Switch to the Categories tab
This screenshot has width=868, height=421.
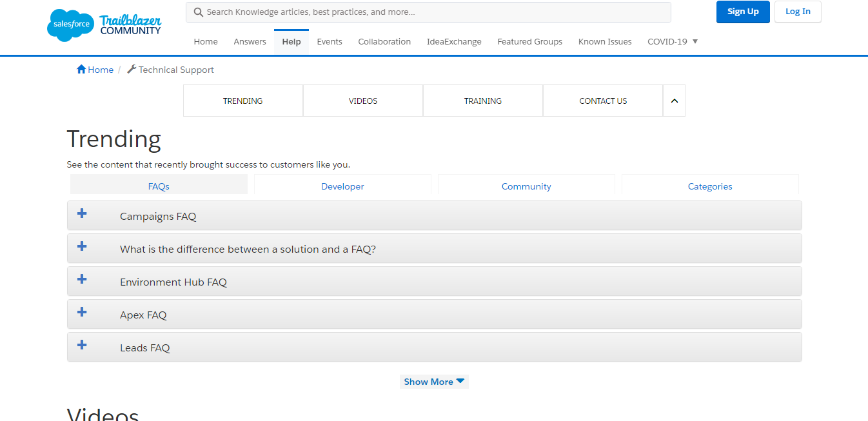coord(710,186)
